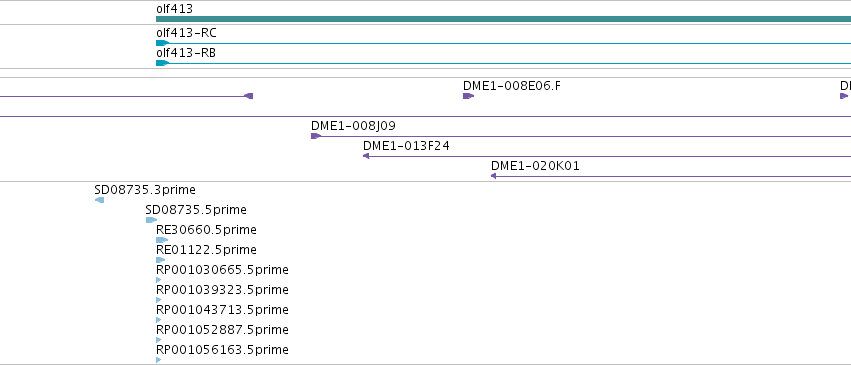851x365 pixels.
Task: Click the unlabeled purple reverse arrow end
Action: 249,96
